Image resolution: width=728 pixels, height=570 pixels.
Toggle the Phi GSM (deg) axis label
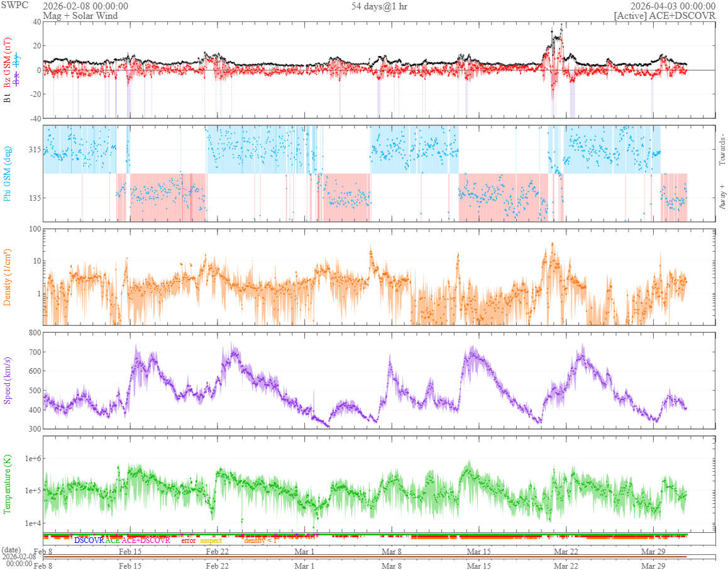[x=7, y=174]
